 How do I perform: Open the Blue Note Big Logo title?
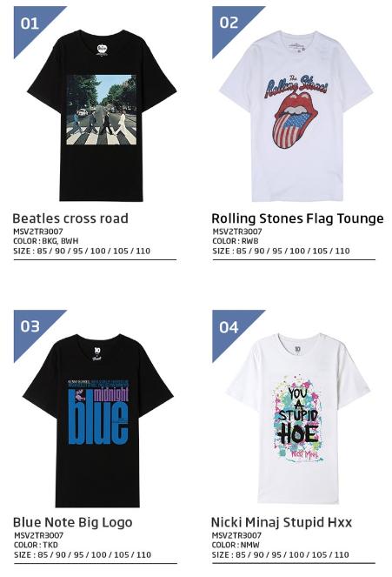72,522
